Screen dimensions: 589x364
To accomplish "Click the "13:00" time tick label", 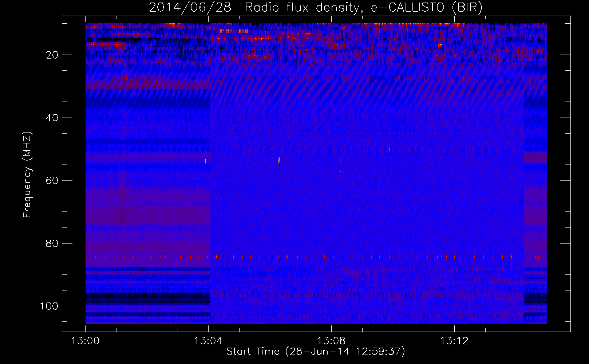I will click(x=85, y=341).
